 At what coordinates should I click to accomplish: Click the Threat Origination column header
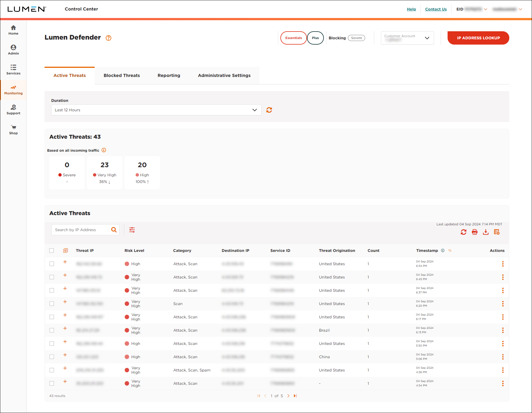click(337, 251)
